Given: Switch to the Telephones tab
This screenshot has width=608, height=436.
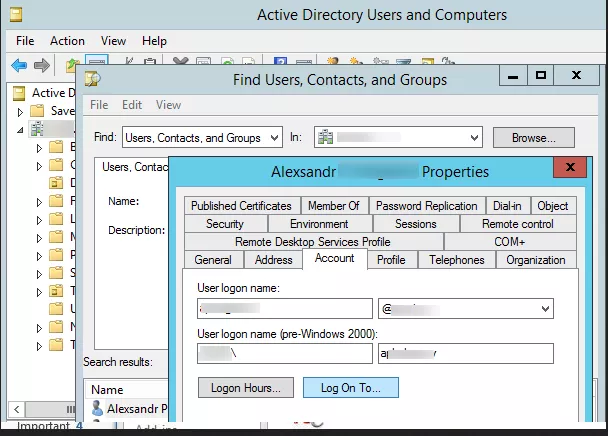Looking at the screenshot, I should [456, 260].
